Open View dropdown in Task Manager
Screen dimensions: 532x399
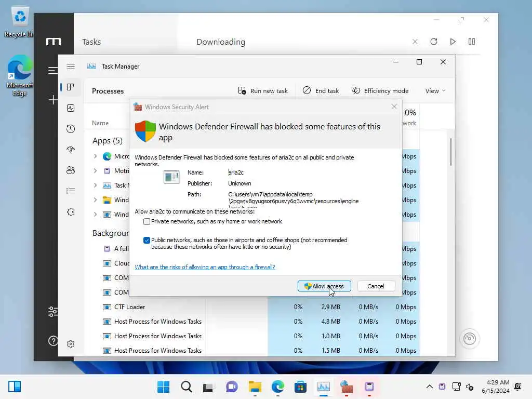point(435,91)
